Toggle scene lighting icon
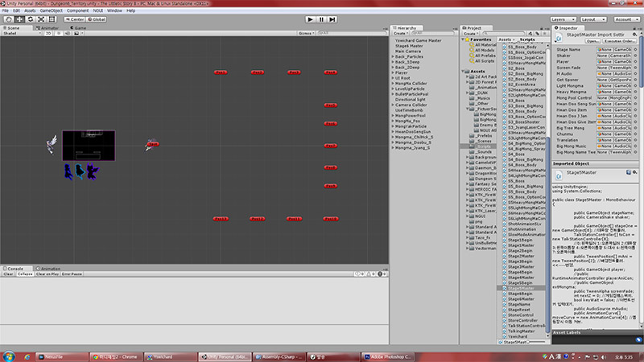This screenshot has height=362, width=644. coord(59,33)
